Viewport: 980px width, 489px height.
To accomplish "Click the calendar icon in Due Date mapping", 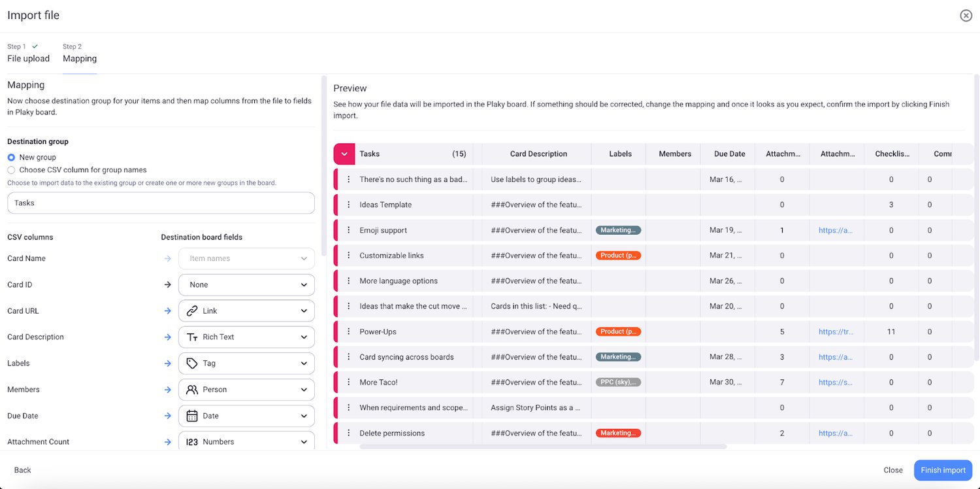I will tap(192, 416).
